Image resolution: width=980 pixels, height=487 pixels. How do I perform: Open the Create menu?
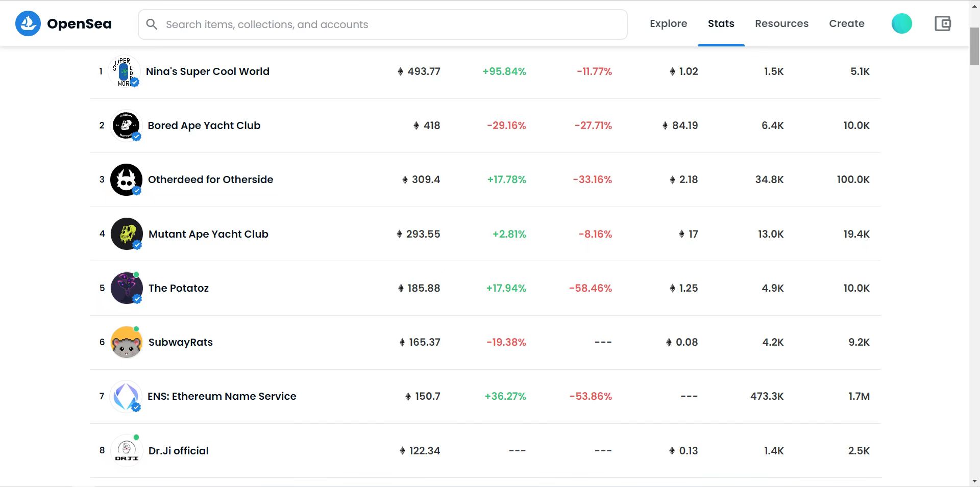(846, 23)
